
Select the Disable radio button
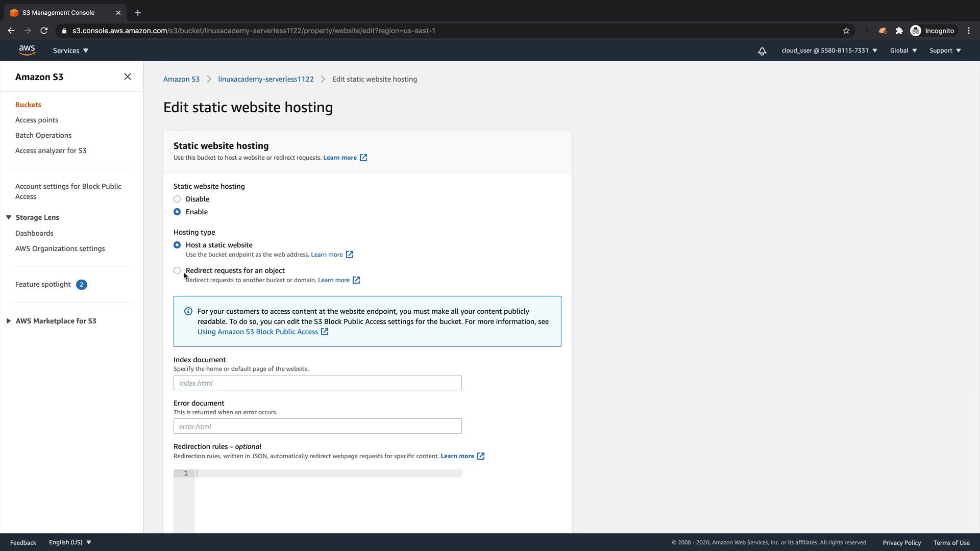click(x=177, y=199)
